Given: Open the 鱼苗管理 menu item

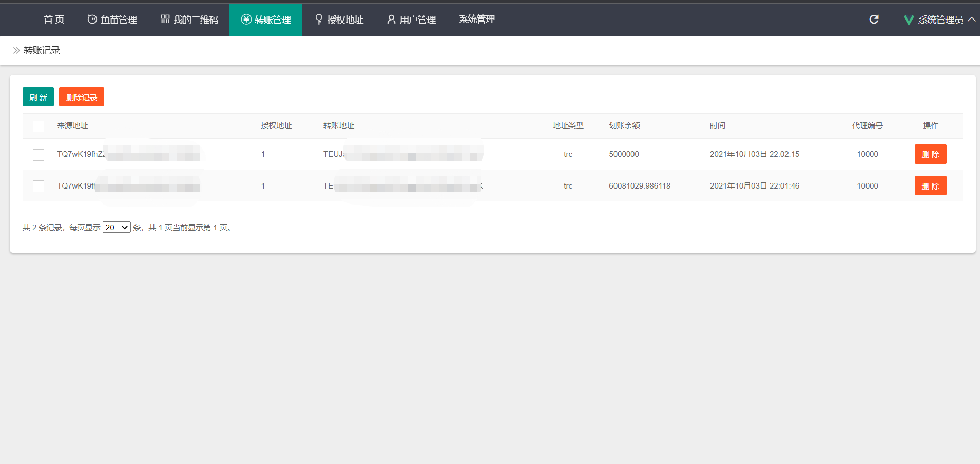Looking at the screenshot, I should click(118, 20).
